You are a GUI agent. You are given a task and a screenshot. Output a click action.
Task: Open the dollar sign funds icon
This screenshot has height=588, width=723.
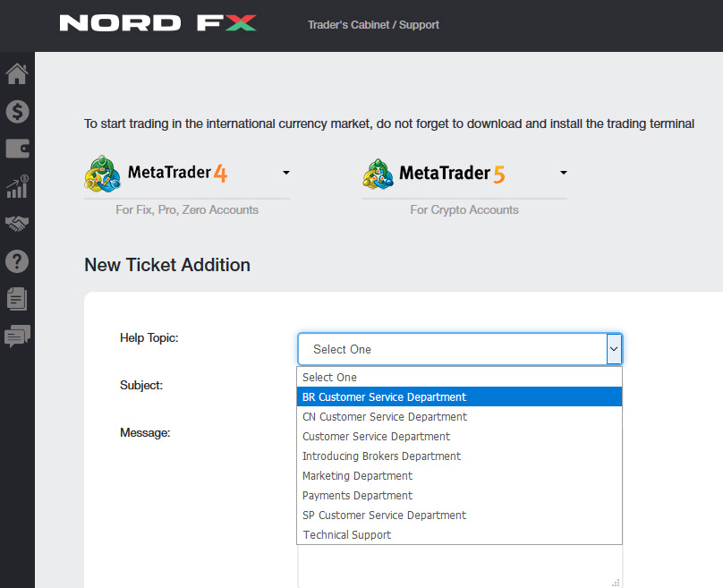point(17,112)
